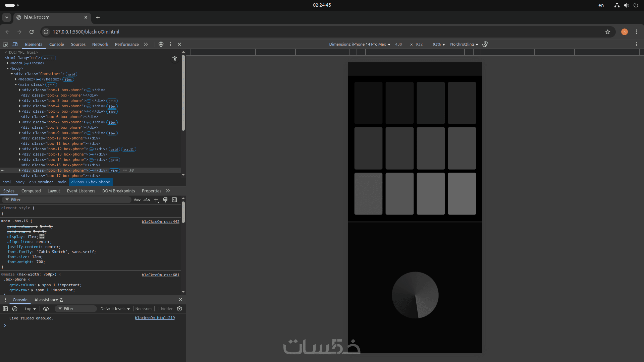Open the Dimensions iPhone 14 Pro Max dropdown
The image size is (644, 362).
(x=360, y=44)
